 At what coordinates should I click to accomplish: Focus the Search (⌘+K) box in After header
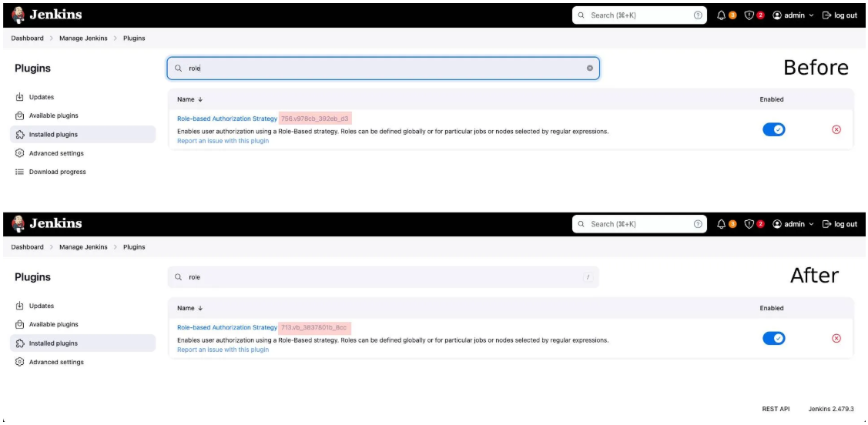pyautogui.click(x=639, y=224)
